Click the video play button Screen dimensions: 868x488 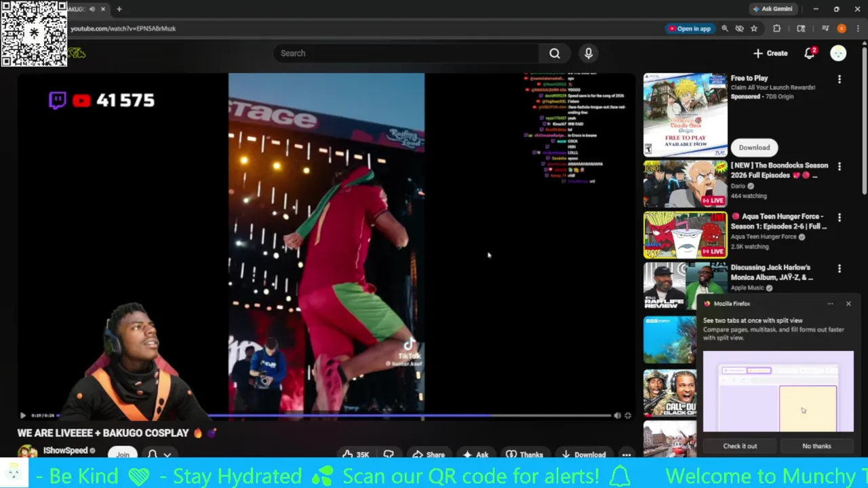coord(22,415)
